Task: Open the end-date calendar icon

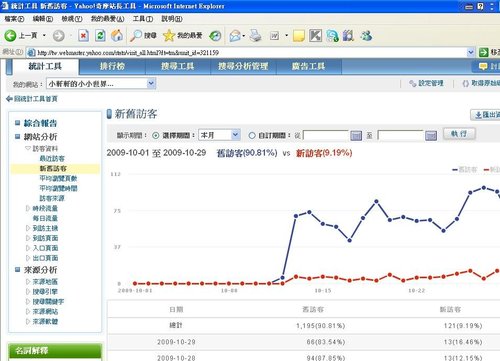Action: (431, 135)
